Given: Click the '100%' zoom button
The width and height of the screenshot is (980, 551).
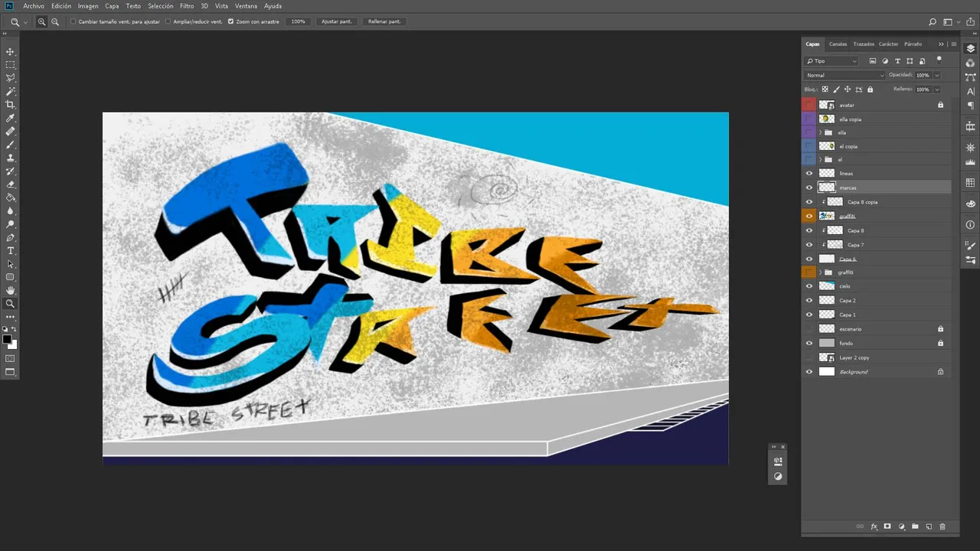Looking at the screenshot, I should coord(298,21).
